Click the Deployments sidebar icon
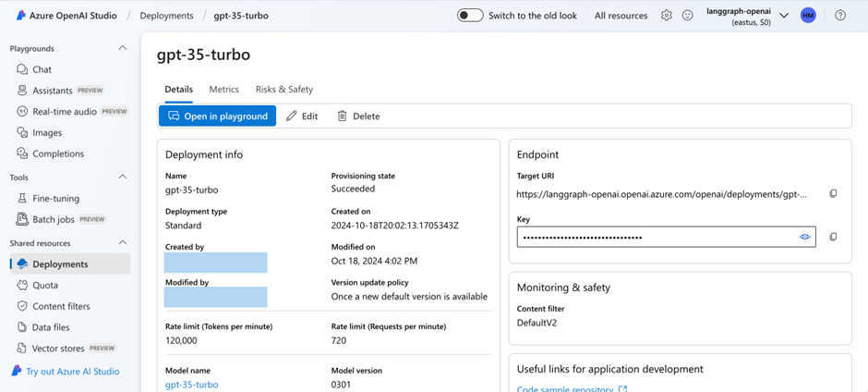The height and width of the screenshot is (392, 868). (22, 263)
